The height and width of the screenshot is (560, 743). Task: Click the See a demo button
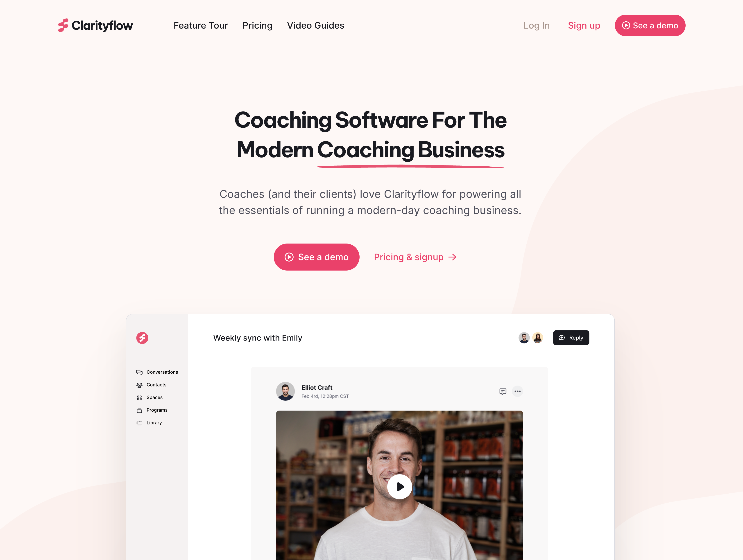click(316, 256)
